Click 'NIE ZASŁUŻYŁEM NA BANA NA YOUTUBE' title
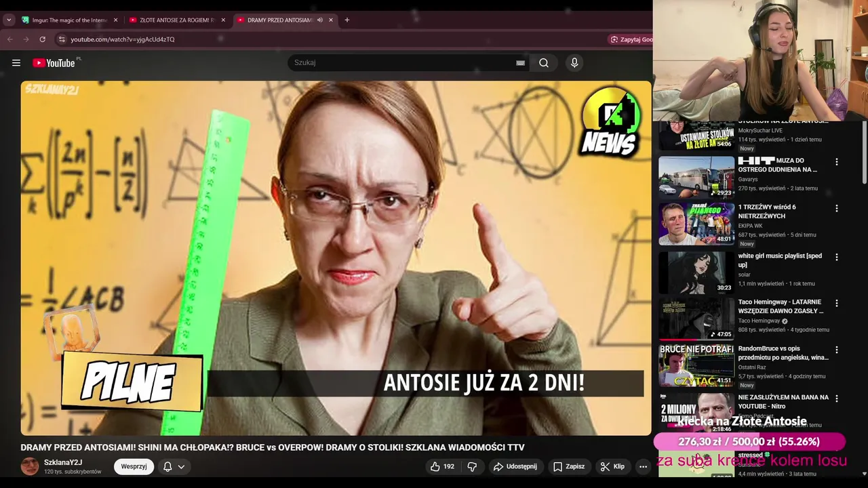This screenshot has height=488, width=868. click(783, 402)
